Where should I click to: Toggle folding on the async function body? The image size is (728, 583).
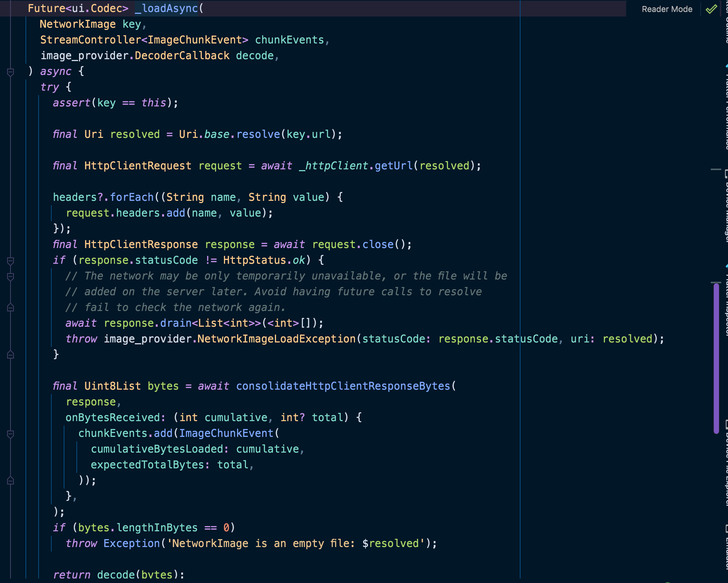click(x=10, y=71)
